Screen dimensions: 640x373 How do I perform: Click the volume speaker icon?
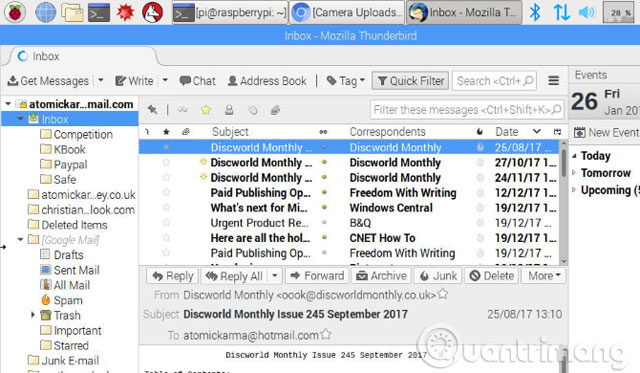(x=587, y=13)
